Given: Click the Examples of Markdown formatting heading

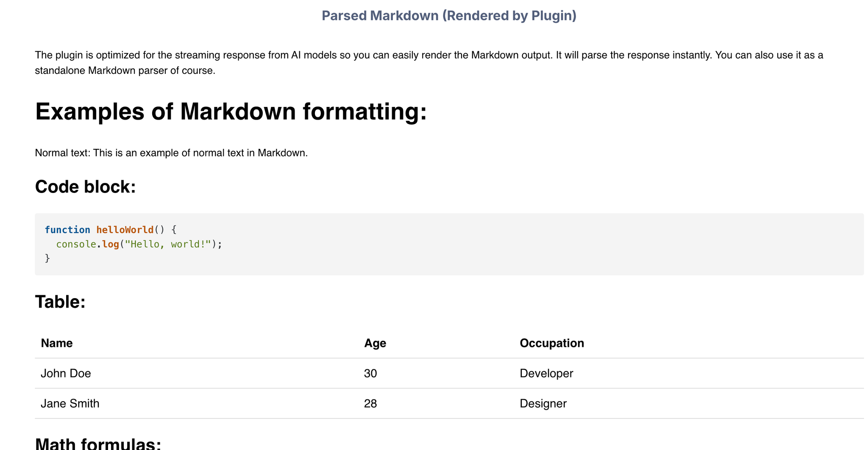Looking at the screenshot, I should click(231, 112).
